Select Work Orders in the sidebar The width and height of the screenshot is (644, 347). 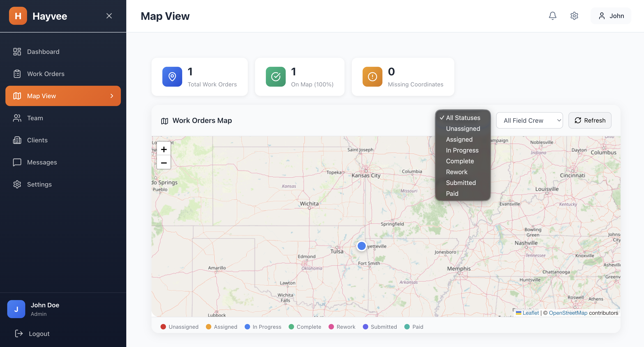tap(46, 74)
